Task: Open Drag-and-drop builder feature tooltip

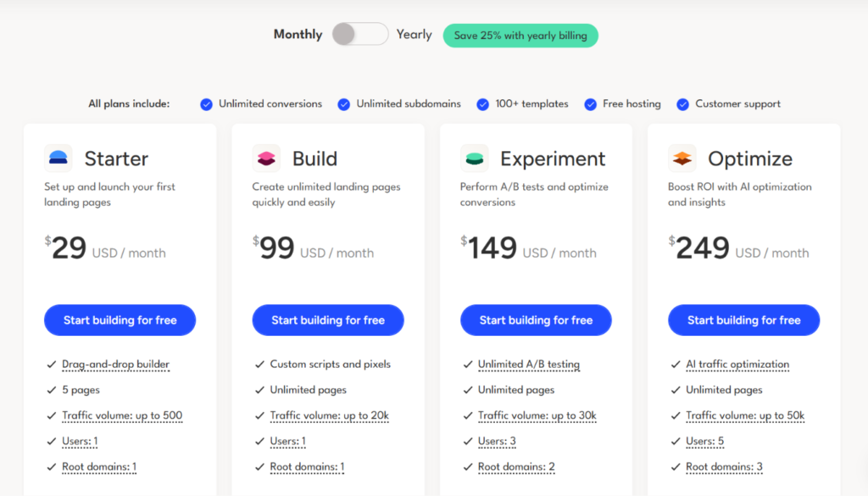Action: point(115,365)
